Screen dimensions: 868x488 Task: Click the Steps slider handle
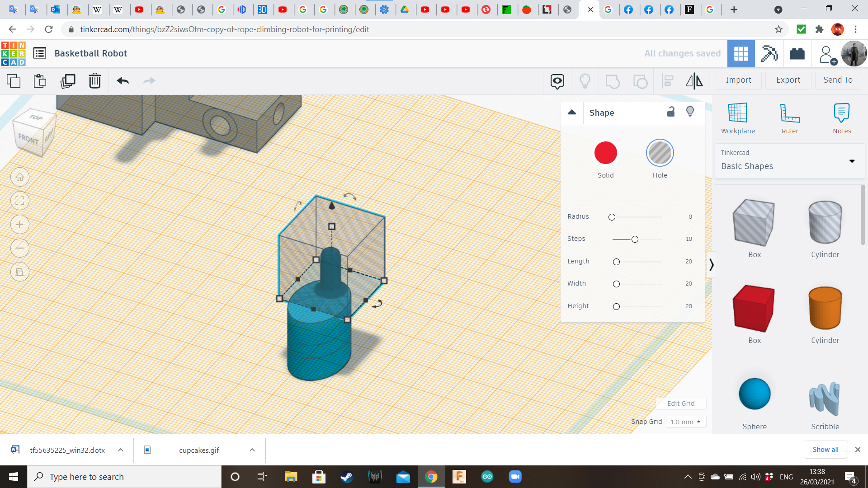tap(635, 239)
